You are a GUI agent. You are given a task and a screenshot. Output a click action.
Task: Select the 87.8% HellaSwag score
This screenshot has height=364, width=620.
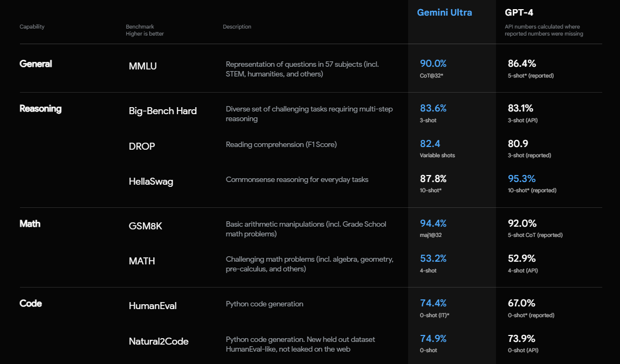tap(433, 179)
